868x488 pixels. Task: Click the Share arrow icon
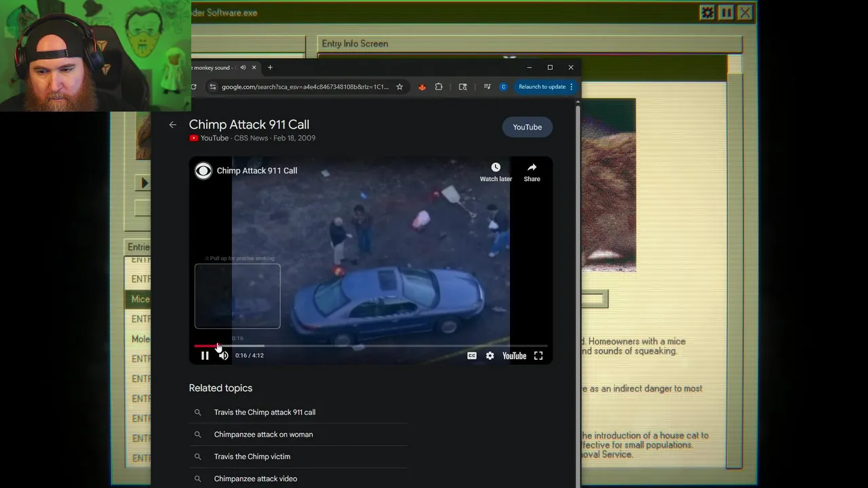pyautogui.click(x=532, y=167)
